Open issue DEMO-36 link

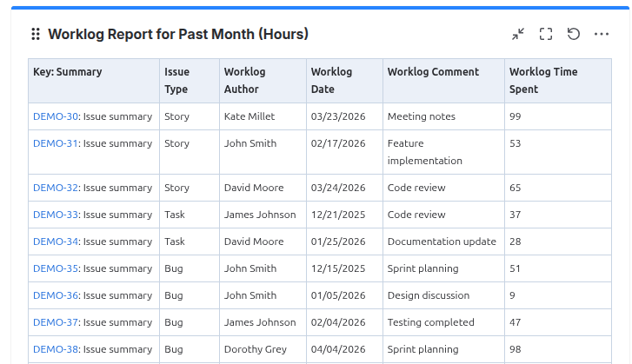(x=56, y=295)
